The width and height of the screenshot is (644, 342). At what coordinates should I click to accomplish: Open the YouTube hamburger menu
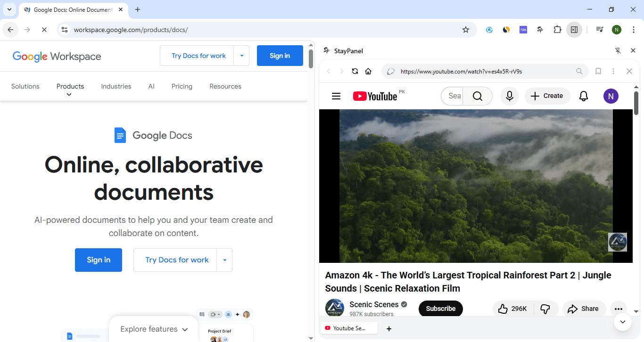(x=336, y=96)
